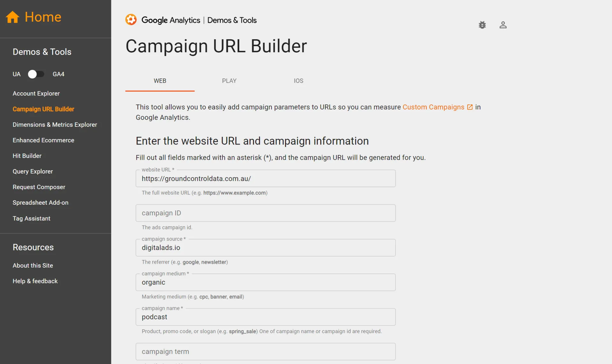
Task: Open the Help & feedback page
Action: (35, 281)
